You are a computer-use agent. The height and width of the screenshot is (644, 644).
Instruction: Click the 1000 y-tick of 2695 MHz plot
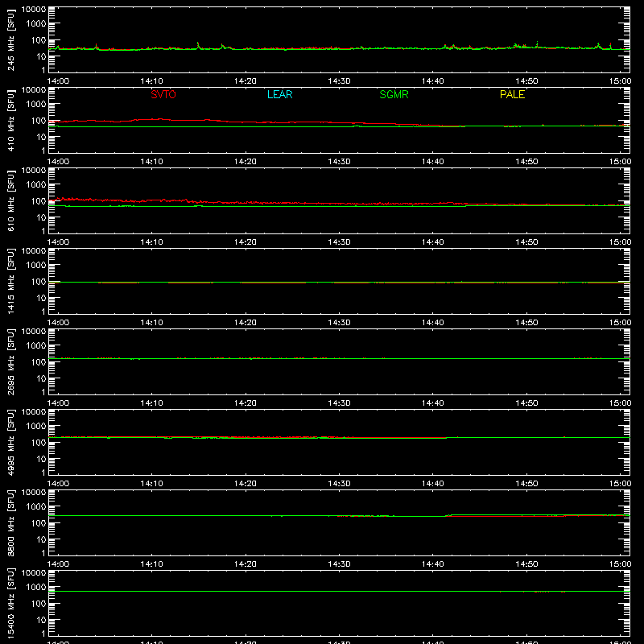36,346
